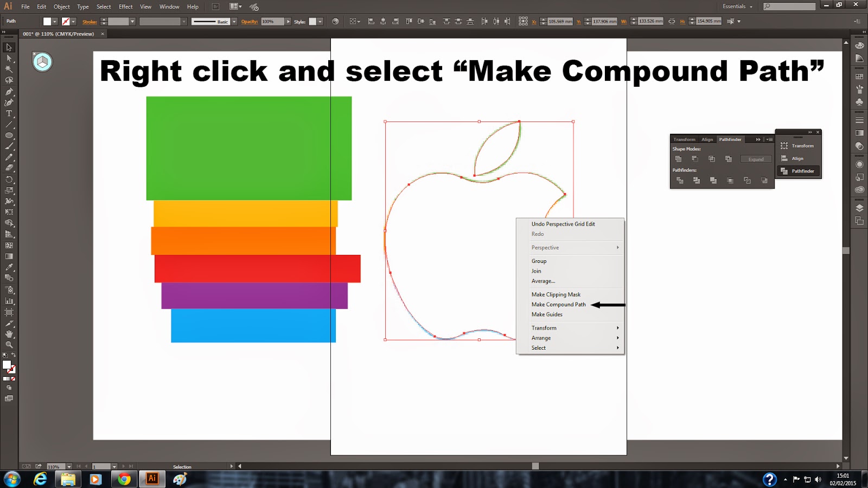
Task: Select the Scale tool
Action: point(9,190)
